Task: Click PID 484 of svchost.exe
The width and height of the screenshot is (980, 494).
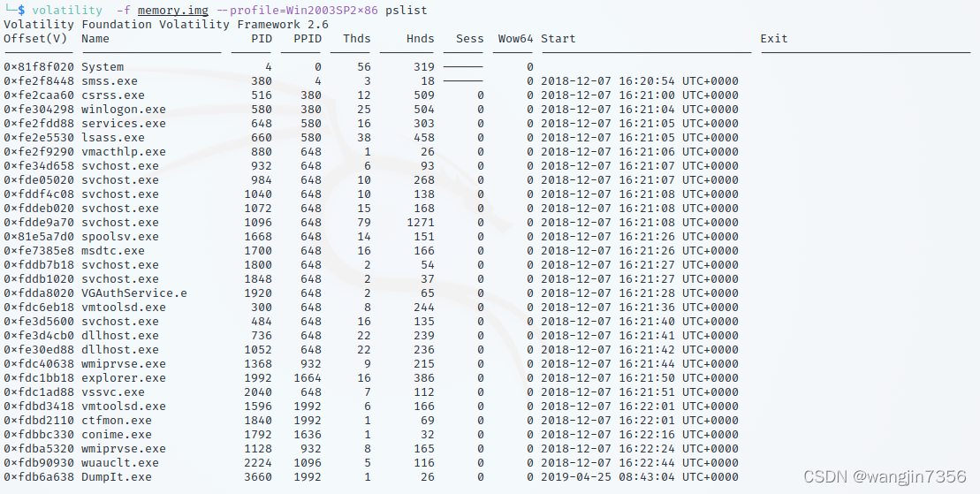Action: pos(262,322)
